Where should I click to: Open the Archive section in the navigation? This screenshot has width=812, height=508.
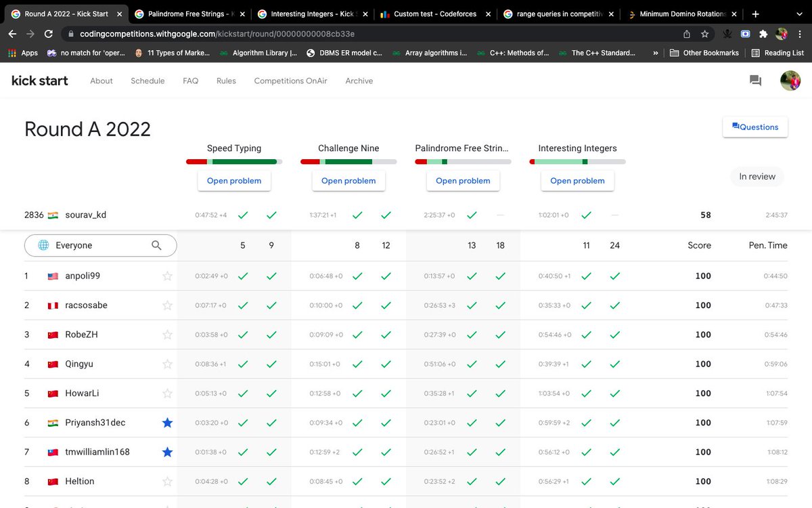click(x=359, y=81)
